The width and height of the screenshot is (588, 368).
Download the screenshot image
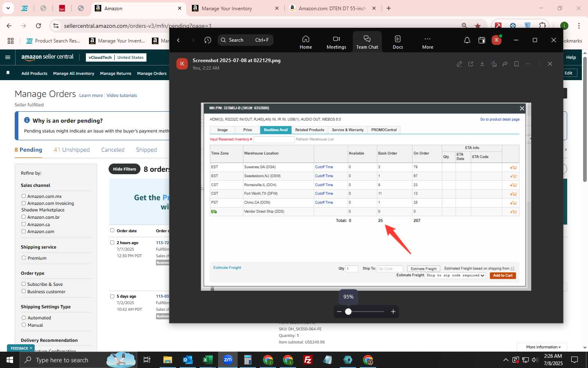tap(482, 64)
